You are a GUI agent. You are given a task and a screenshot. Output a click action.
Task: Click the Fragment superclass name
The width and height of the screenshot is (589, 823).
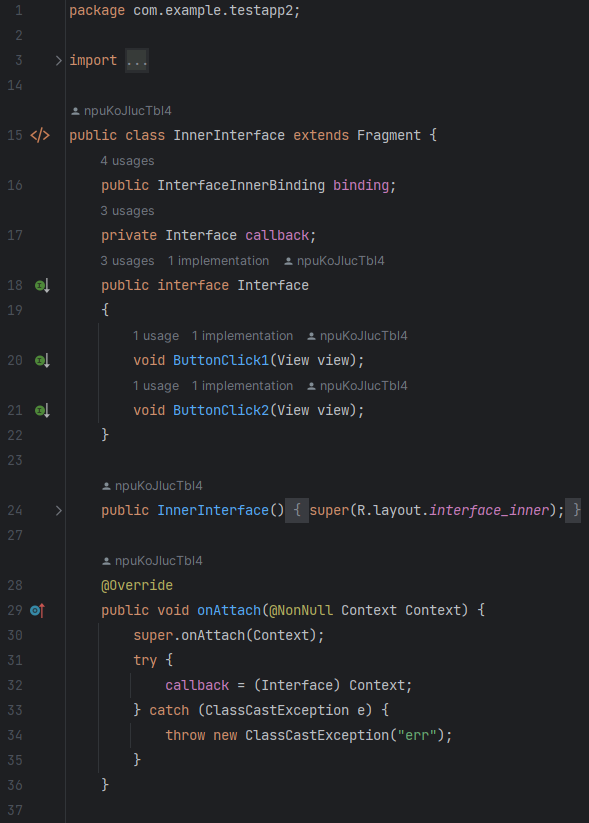(x=389, y=135)
